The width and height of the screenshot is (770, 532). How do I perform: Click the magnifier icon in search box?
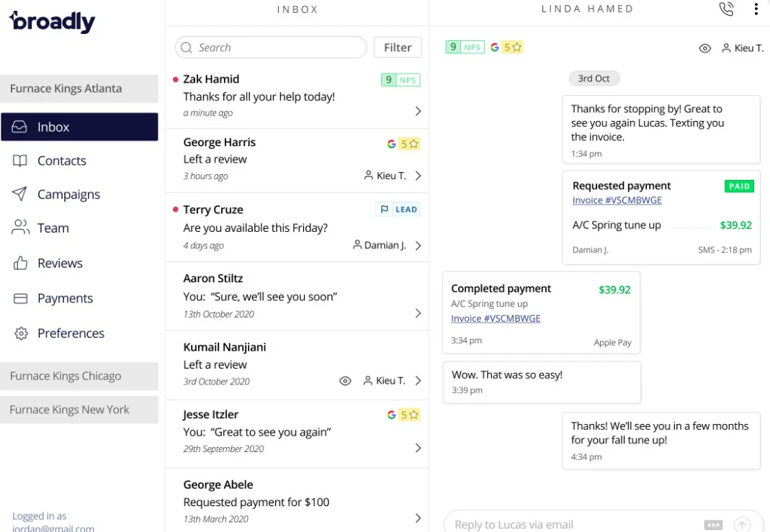tap(186, 48)
